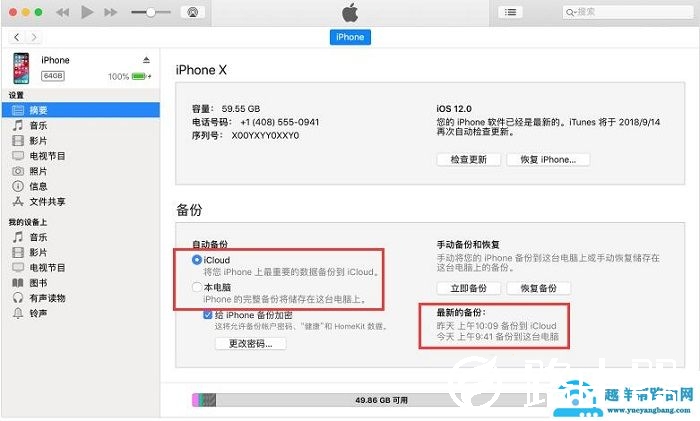Click the play button in toolbar
The height and width of the screenshot is (421, 700).
[87, 12]
